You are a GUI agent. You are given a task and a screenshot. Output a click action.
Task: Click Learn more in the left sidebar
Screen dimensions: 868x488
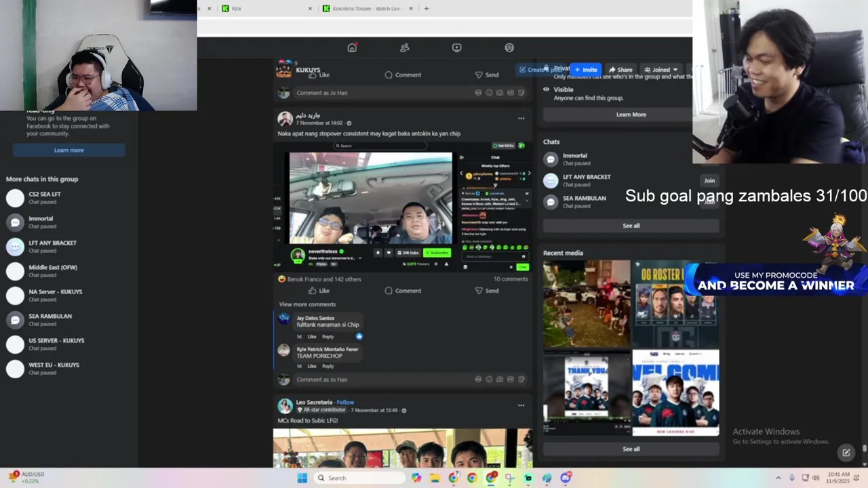[x=69, y=150]
